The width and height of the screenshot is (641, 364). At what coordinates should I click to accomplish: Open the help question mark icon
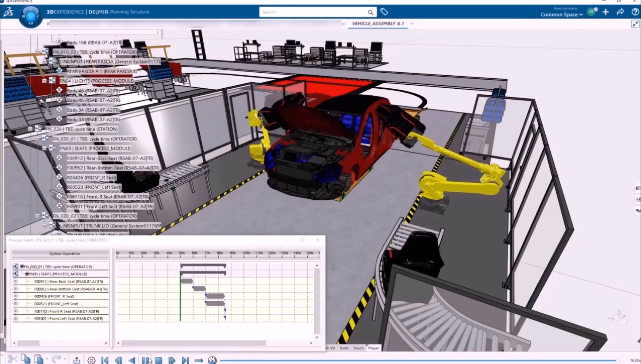(x=635, y=12)
